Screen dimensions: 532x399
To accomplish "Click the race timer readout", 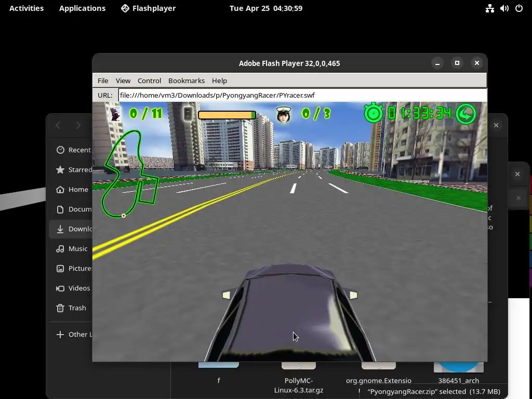I will (420, 113).
